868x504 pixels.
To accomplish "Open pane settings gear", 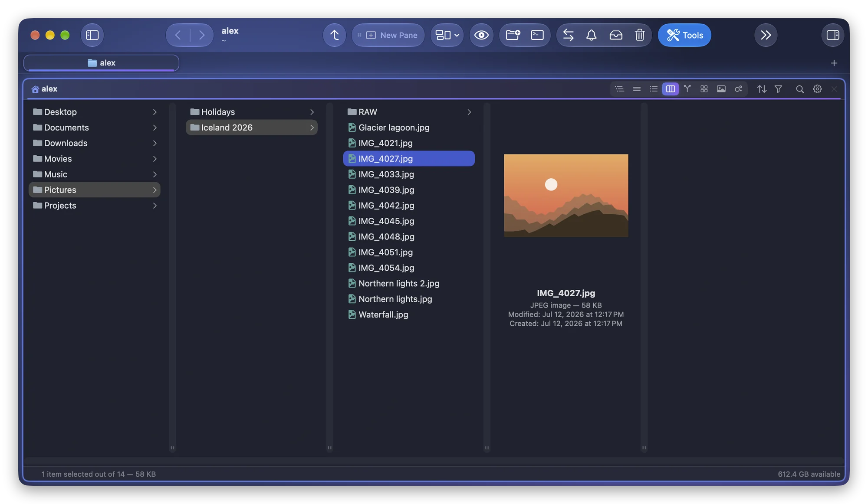I will point(817,89).
